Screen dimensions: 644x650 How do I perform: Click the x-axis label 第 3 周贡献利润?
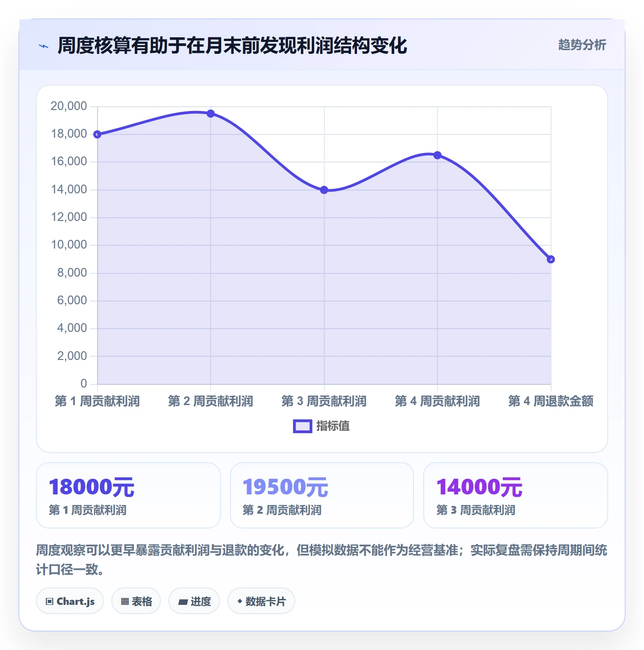324,401
